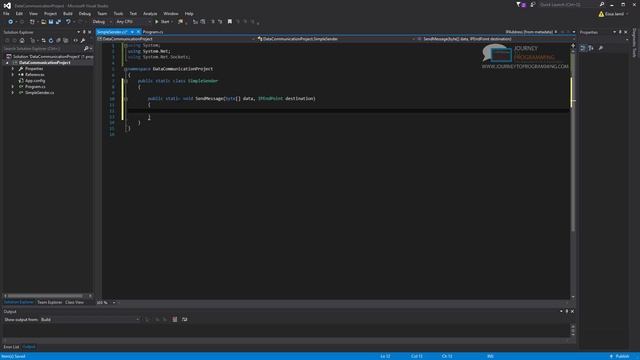Image resolution: width=640 pixels, height=360 pixels.
Task: Click the Clear All output icon
Action: click(175, 320)
